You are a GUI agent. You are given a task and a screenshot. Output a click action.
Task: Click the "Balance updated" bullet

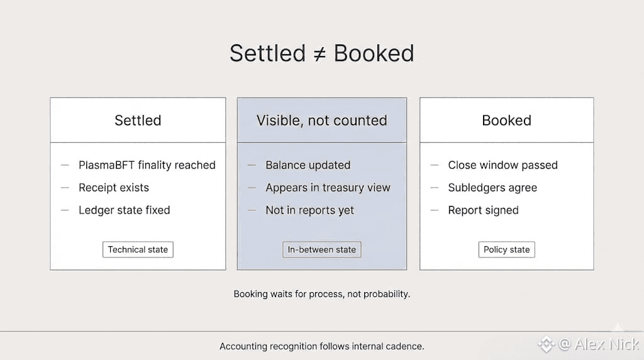coord(308,165)
